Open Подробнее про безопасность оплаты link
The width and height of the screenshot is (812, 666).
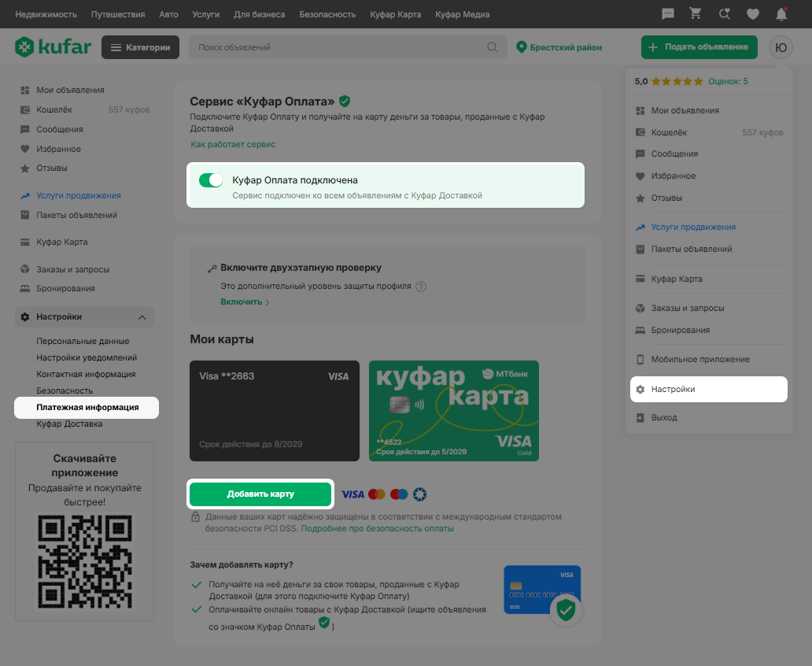tap(377, 529)
